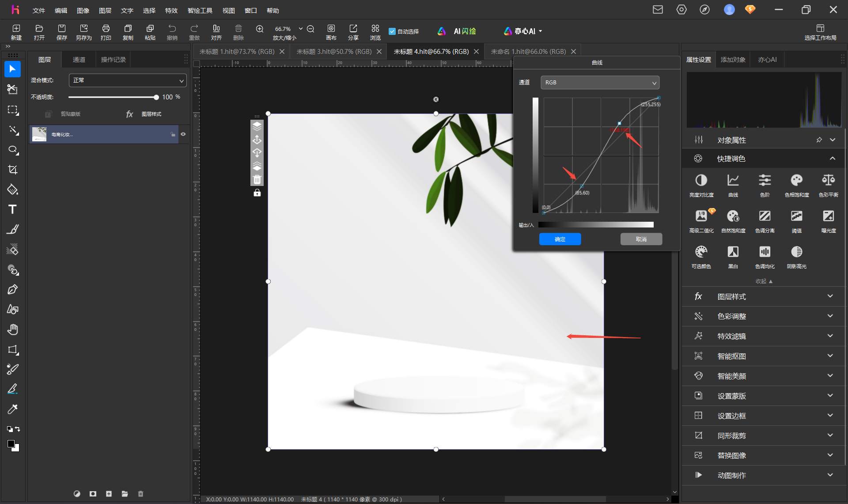Select the Pen tool in the toolbox
Viewport: 848px width, 504px height.
tap(12, 290)
